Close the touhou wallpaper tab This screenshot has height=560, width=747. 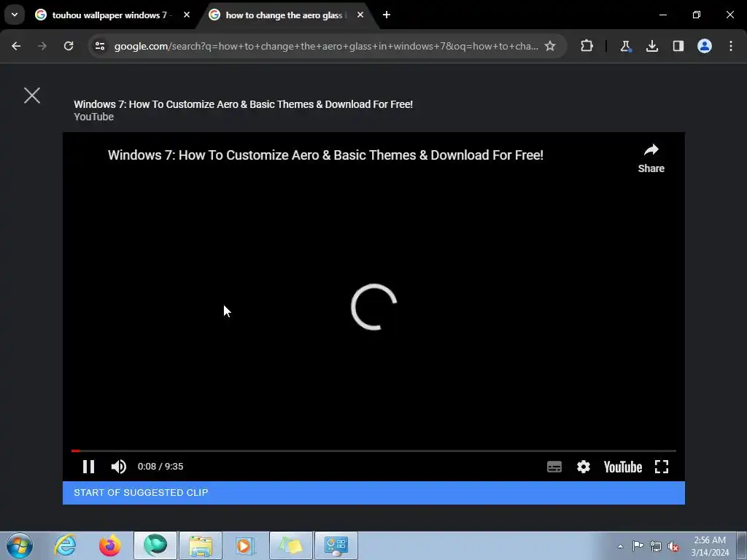(x=187, y=15)
